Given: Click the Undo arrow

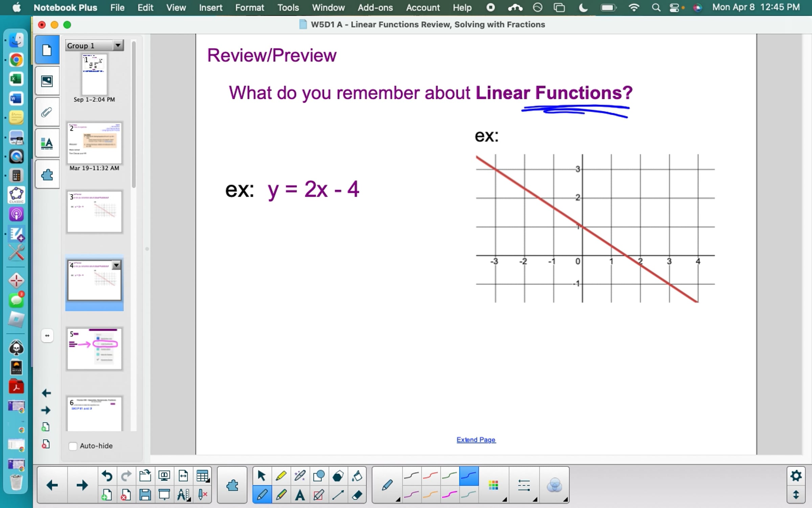Looking at the screenshot, I should tap(107, 476).
